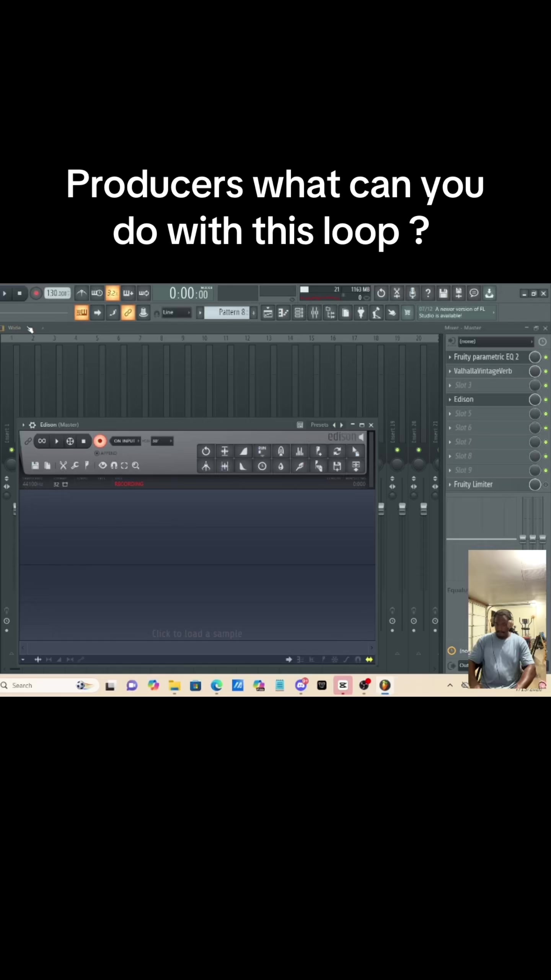Image resolution: width=551 pixels, height=980 pixels.
Task: Open the piano roll view icon
Action: click(x=284, y=313)
